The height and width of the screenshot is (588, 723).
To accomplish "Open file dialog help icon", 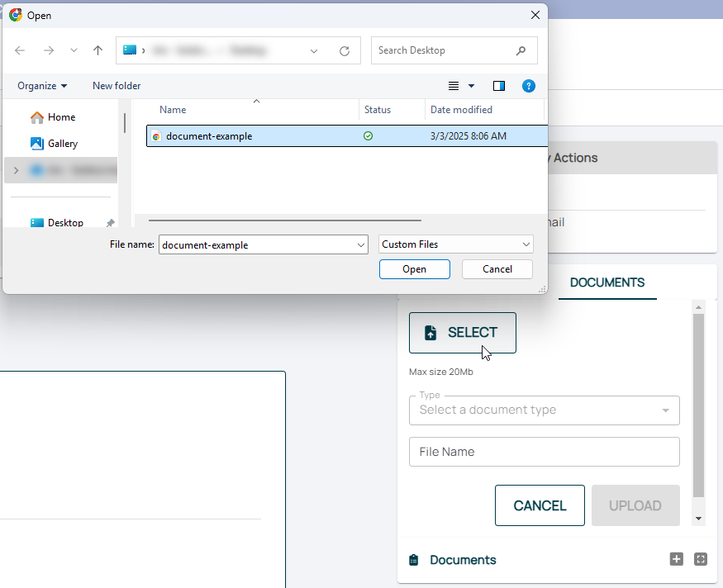I will point(529,86).
